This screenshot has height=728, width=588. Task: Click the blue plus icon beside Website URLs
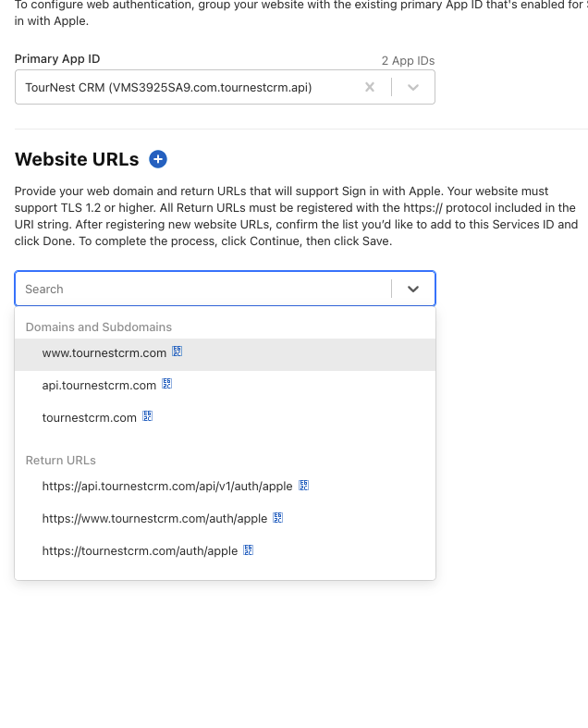tap(158, 159)
